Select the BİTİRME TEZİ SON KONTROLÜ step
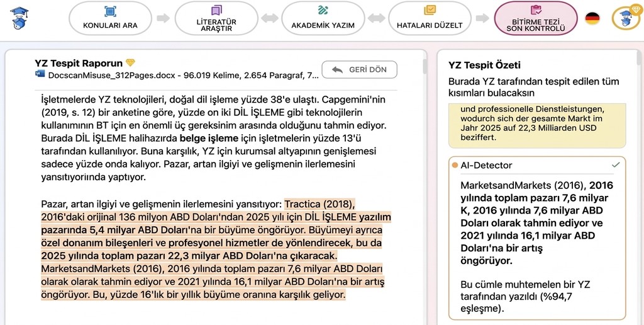Viewport: 644px width, 325px height. coord(536,18)
